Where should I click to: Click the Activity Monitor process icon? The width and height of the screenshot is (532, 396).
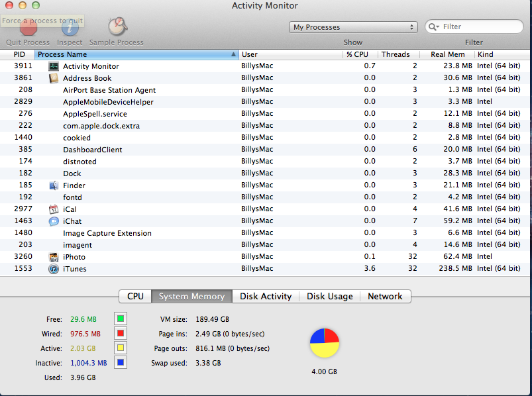(54, 66)
